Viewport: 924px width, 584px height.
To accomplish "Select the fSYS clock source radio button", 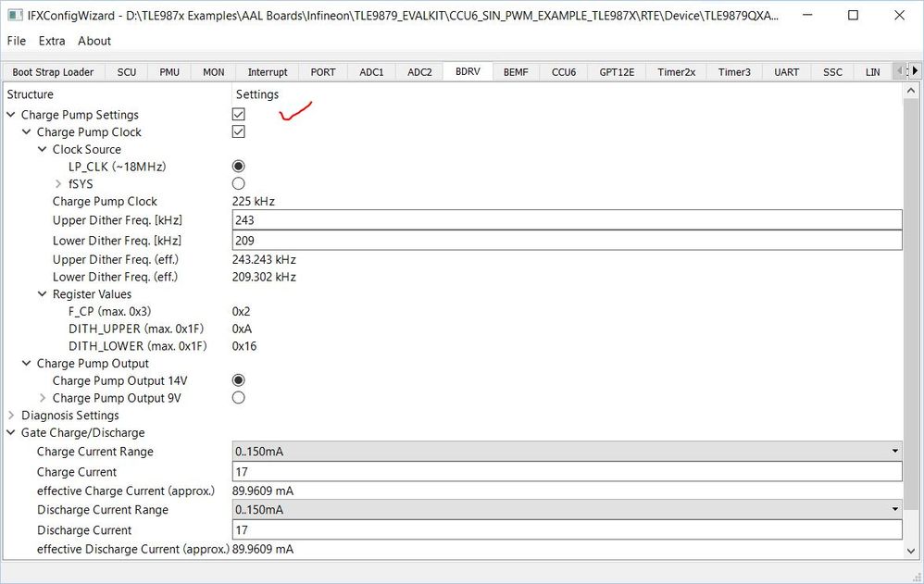I will (238, 183).
